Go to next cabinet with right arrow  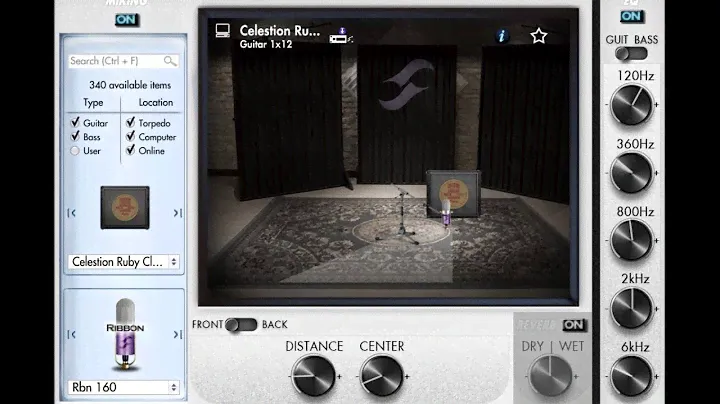pyautogui.click(x=177, y=213)
